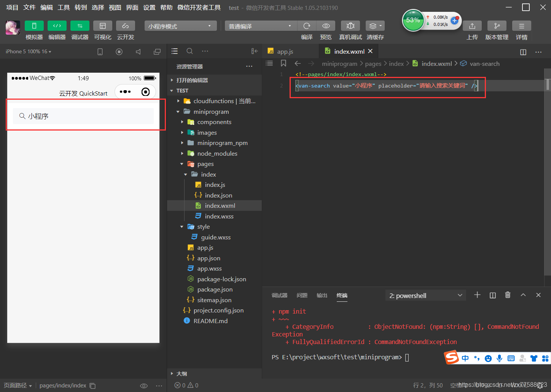Open the 工具 menu
The height and width of the screenshot is (392, 551).
click(x=64, y=8)
